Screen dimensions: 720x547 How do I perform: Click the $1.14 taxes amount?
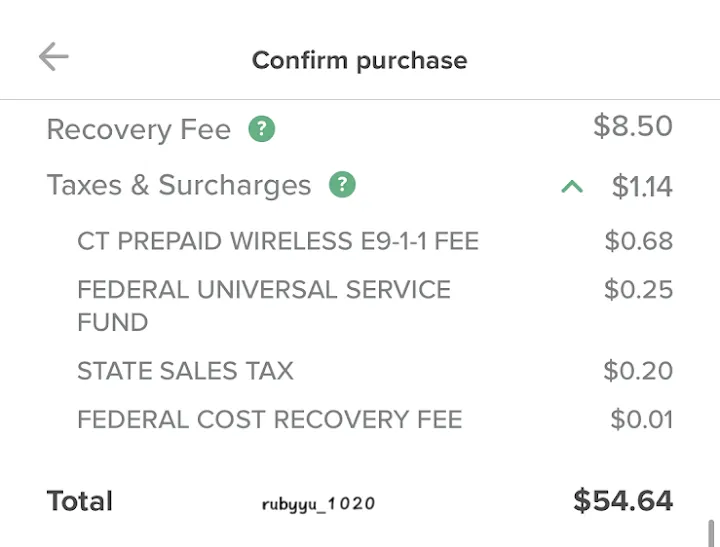click(642, 186)
